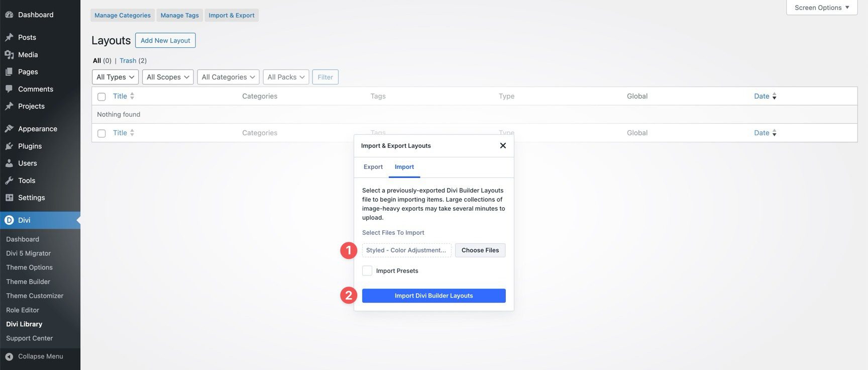
Task: Click Import Divi Builder Layouts button
Action: pos(433,296)
